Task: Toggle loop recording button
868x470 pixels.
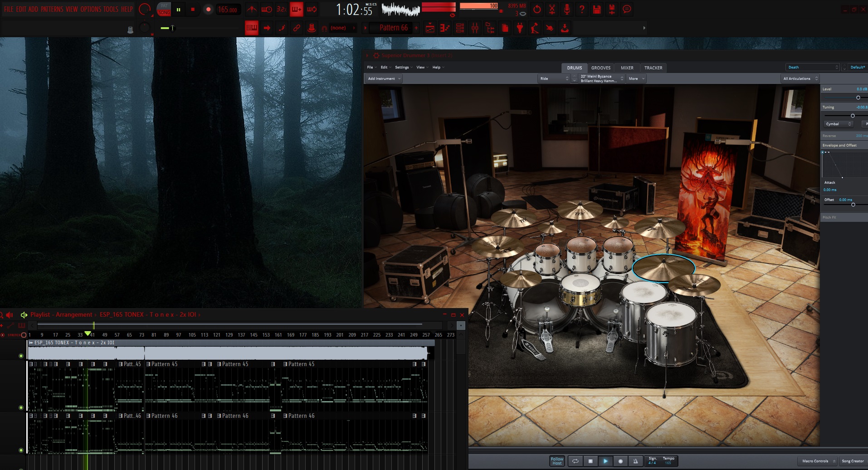Action: pyautogui.click(x=312, y=9)
